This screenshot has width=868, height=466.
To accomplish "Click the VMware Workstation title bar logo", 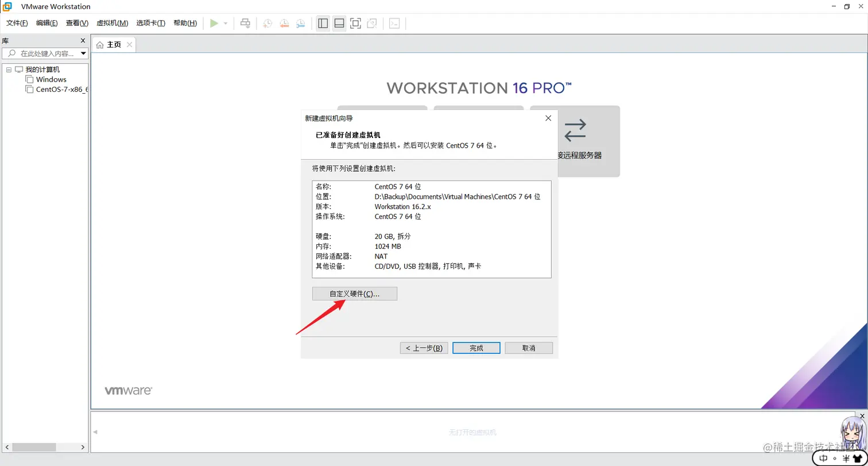I will (x=7, y=6).
